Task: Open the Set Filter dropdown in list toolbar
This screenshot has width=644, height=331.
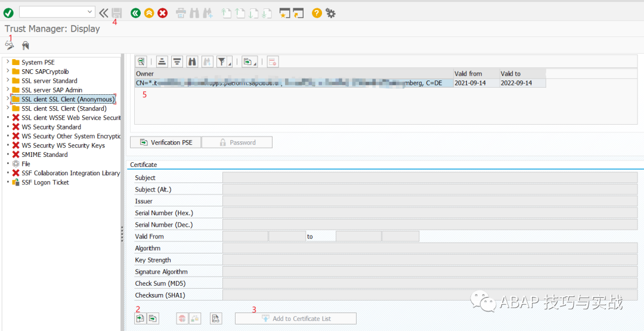Action: [223, 61]
